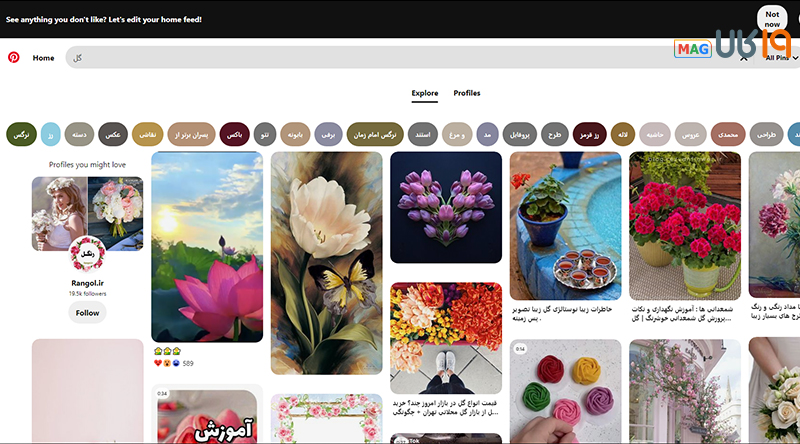
Task: Select the dark green نرگس topic chip
Action: pos(21,133)
